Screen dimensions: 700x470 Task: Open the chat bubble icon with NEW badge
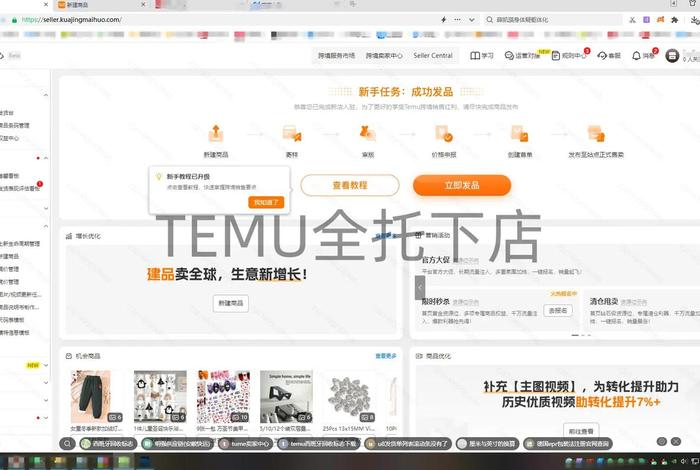509,56
